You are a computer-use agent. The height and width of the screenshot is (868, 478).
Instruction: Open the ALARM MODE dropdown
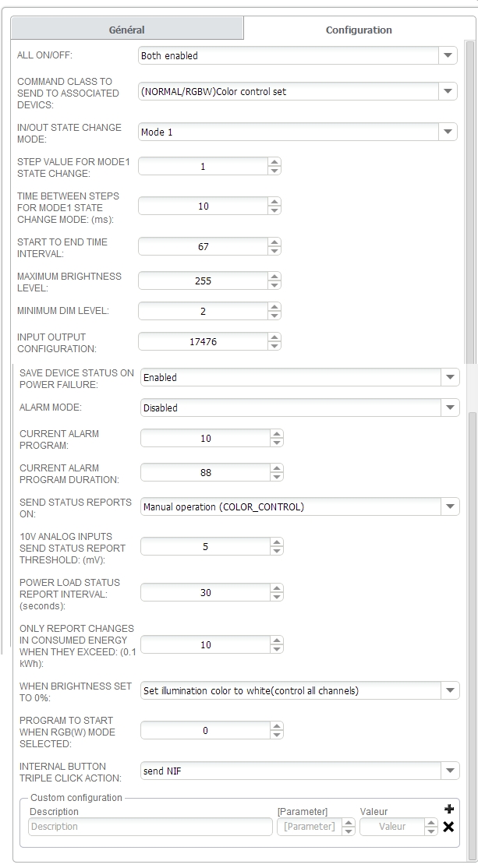[450, 408]
